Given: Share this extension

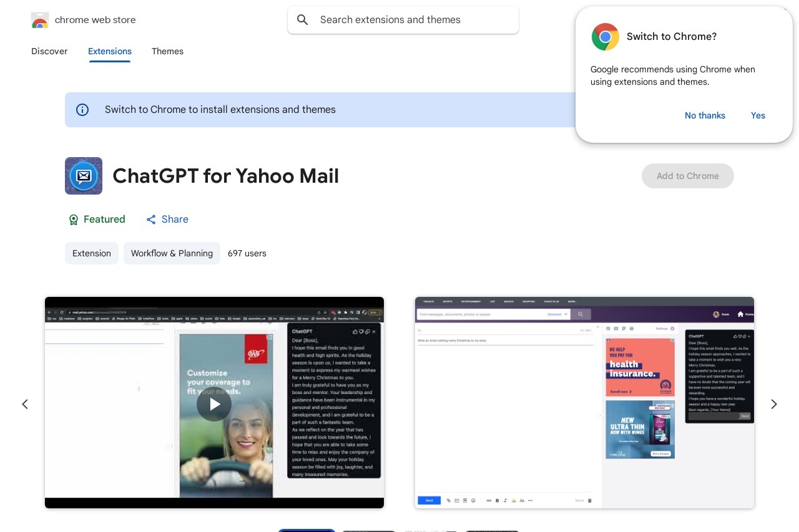Looking at the screenshot, I should pos(167,220).
